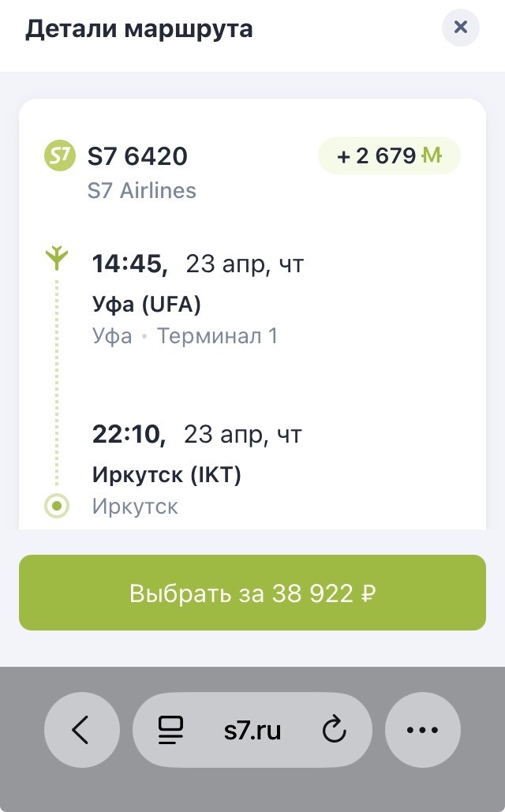Click the Терминал 1 label
505x812 pixels.
(217, 336)
